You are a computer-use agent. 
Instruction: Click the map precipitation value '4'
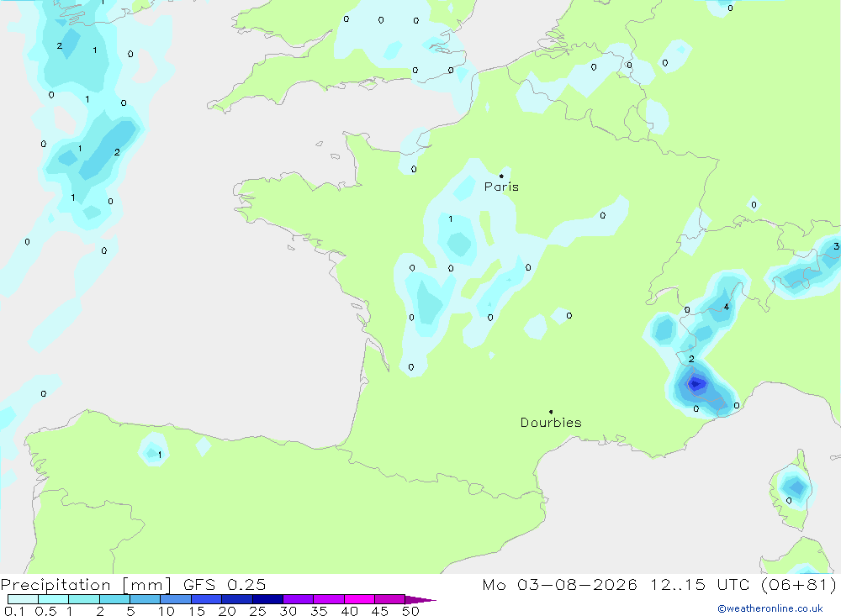[727, 308]
